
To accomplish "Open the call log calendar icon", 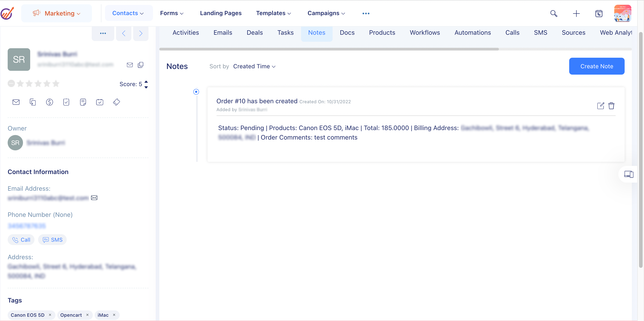I will point(599,14).
